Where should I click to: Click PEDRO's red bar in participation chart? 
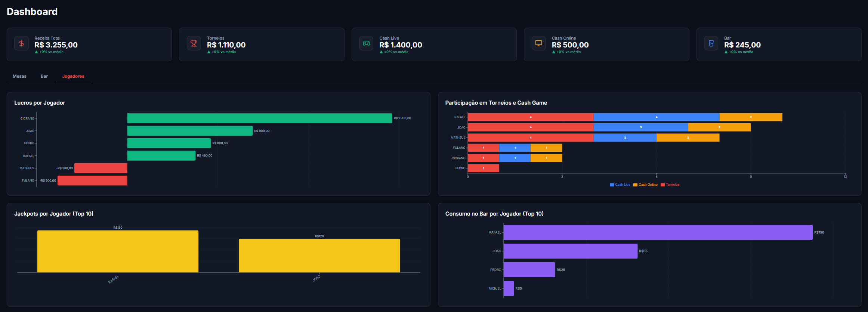click(484, 168)
